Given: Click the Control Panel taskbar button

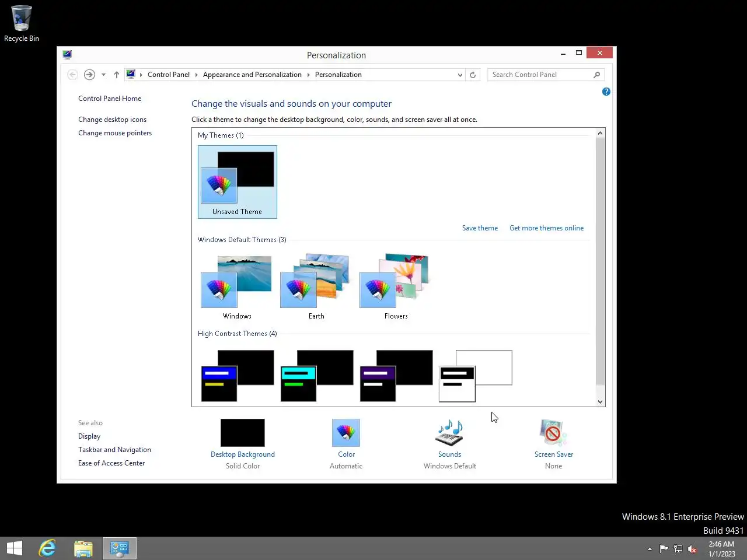Looking at the screenshot, I should pos(120,548).
